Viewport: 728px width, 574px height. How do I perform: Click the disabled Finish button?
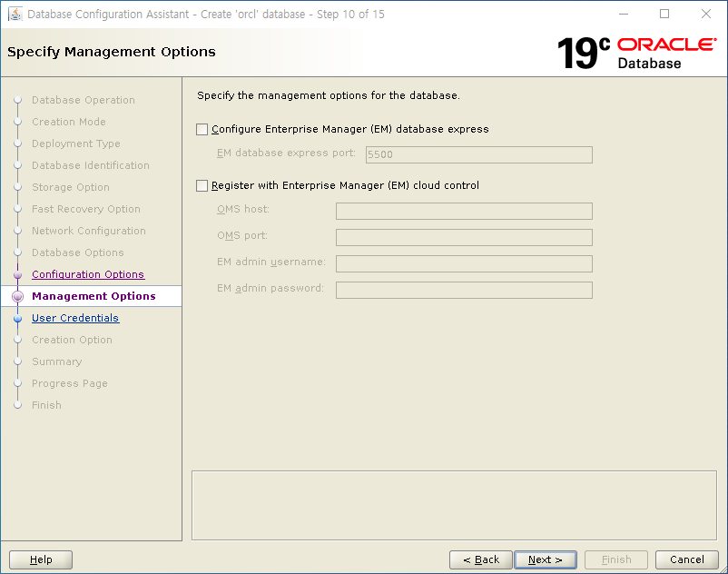[x=616, y=559]
